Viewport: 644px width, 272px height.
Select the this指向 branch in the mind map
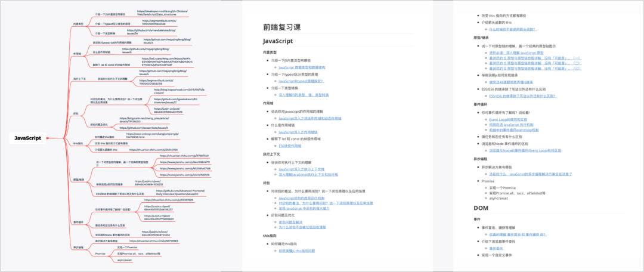pos(78,143)
